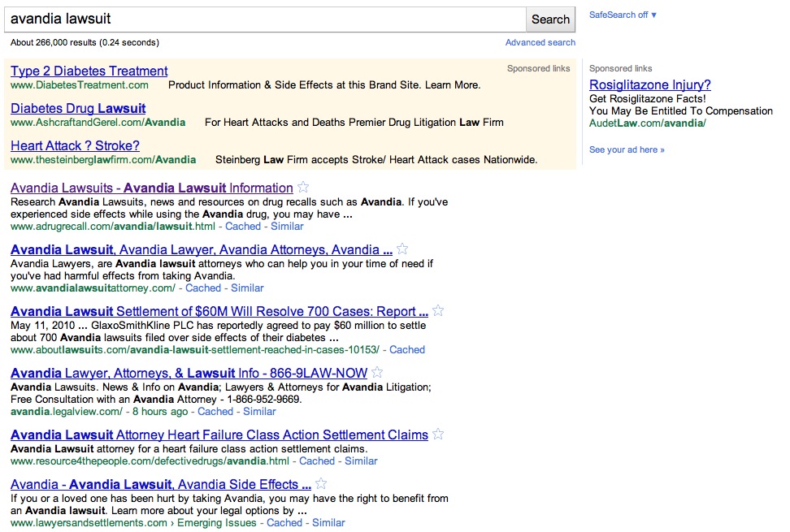Click www.DiabetesTreatment.com ad URL
Screen dimensions: 790x532
coord(80,85)
